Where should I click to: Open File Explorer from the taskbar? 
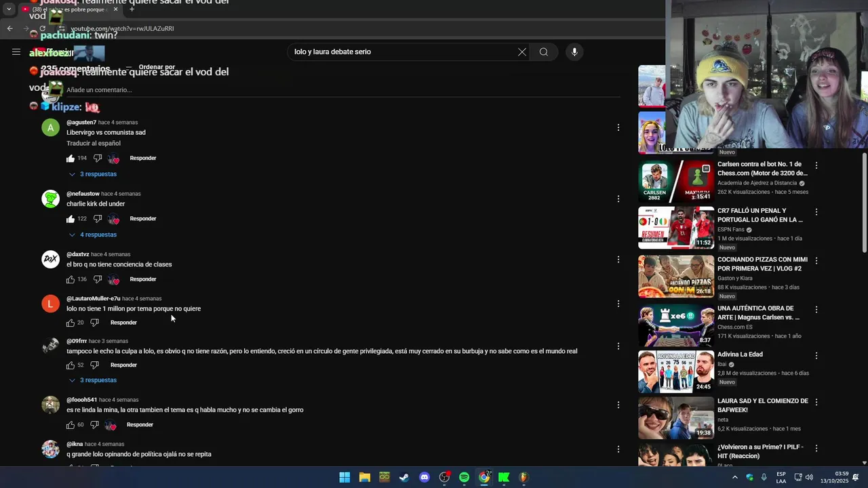pyautogui.click(x=365, y=477)
